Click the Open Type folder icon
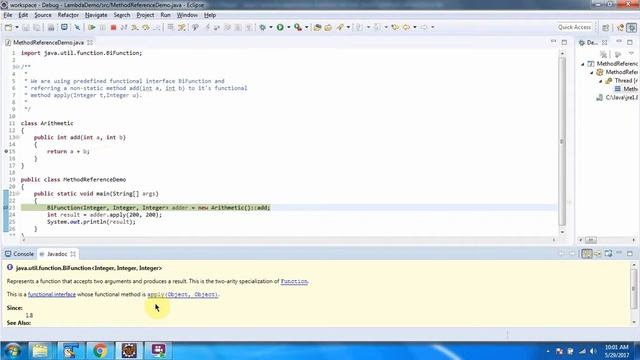Viewport: 640px width, 360px height. (x=328, y=27)
